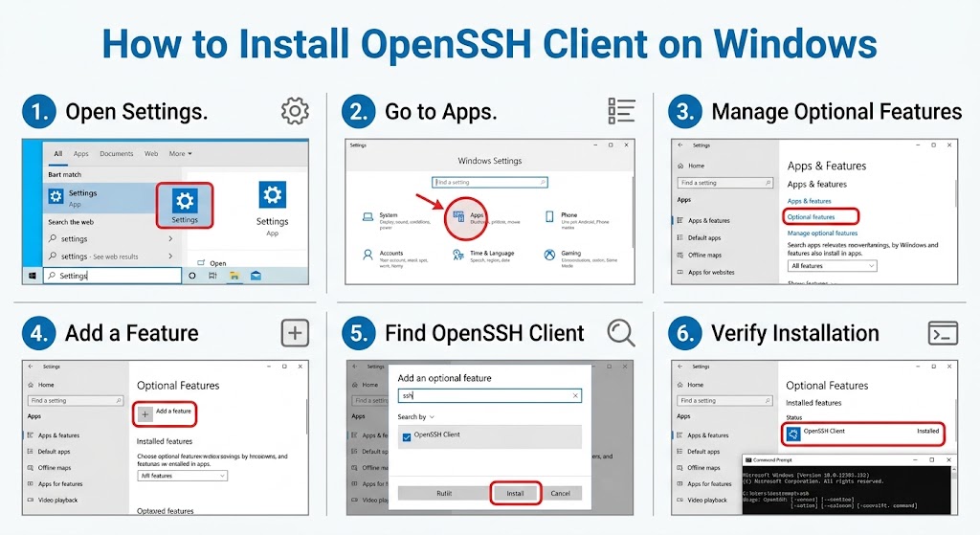Click the scrollbar in step 4 Settings window
This screenshot has height=535, width=980.
click(x=307, y=417)
